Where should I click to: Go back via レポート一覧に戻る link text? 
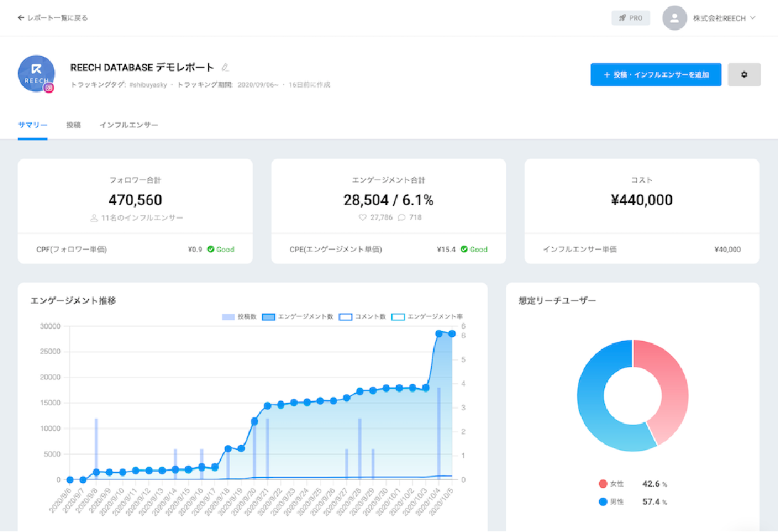tap(58, 18)
